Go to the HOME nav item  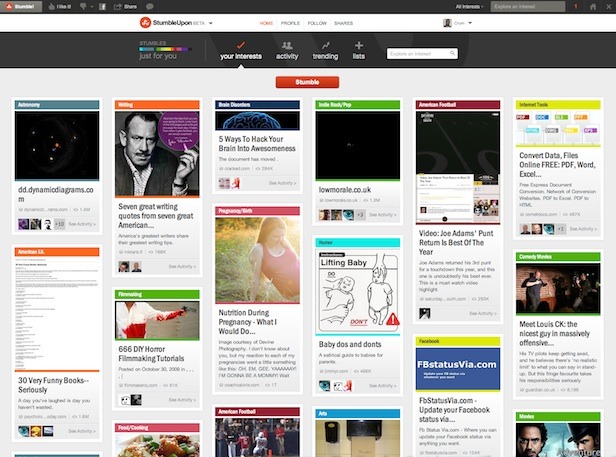click(266, 23)
